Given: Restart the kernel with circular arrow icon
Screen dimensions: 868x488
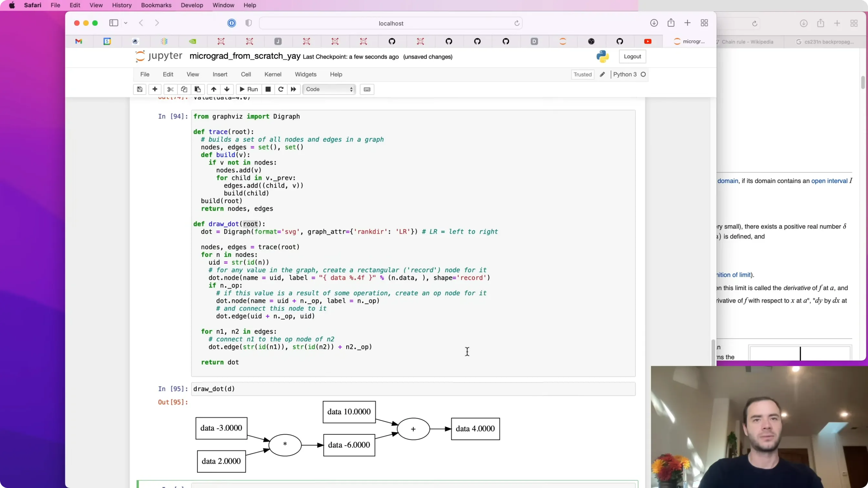Looking at the screenshot, I should pos(281,89).
